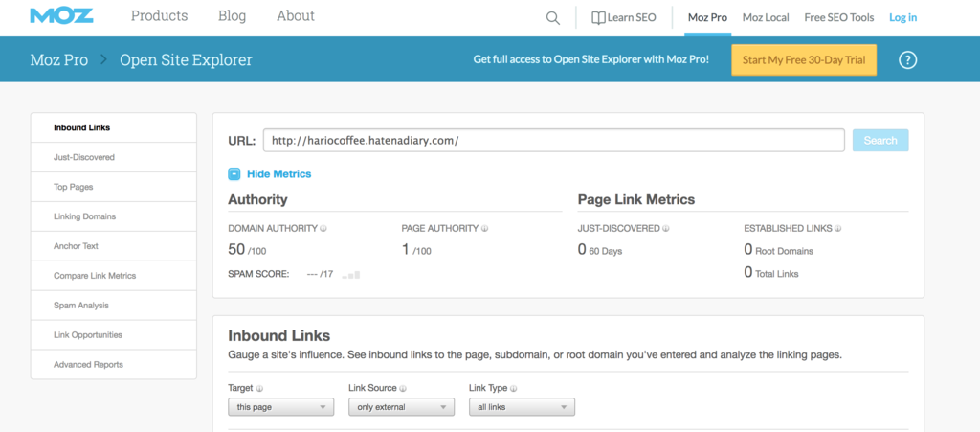Click the '0 Root Domains' value
The width and height of the screenshot is (980, 432).
coord(779,250)
